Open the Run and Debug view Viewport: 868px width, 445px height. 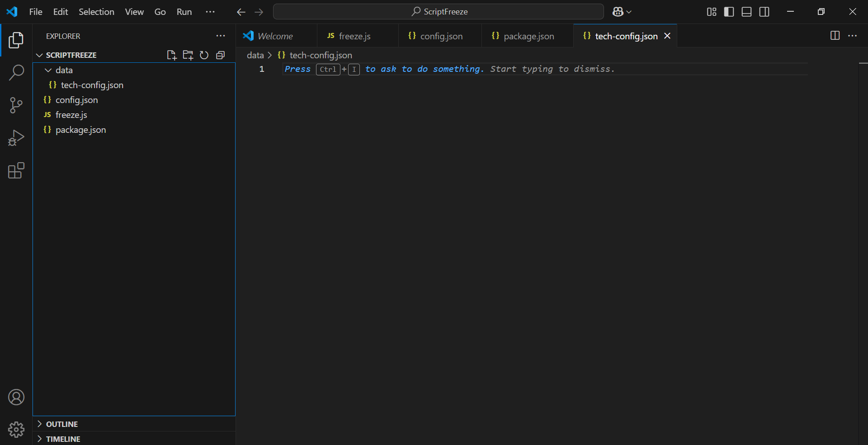click(16, 138)
